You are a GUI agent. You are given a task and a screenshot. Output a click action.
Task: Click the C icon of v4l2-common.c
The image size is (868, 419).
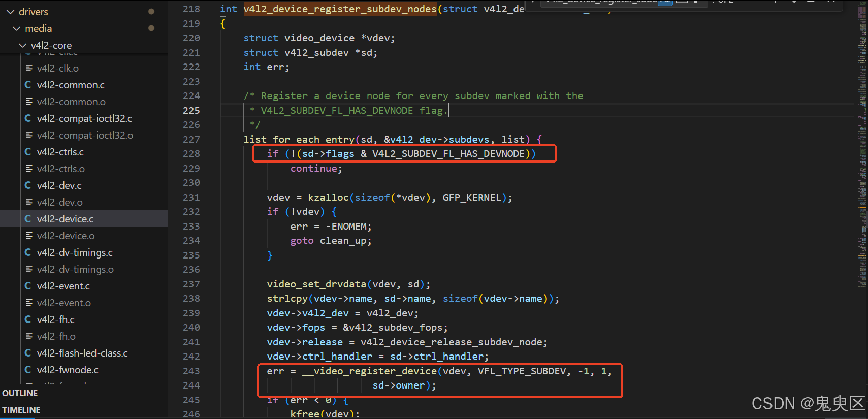point(28,85)
